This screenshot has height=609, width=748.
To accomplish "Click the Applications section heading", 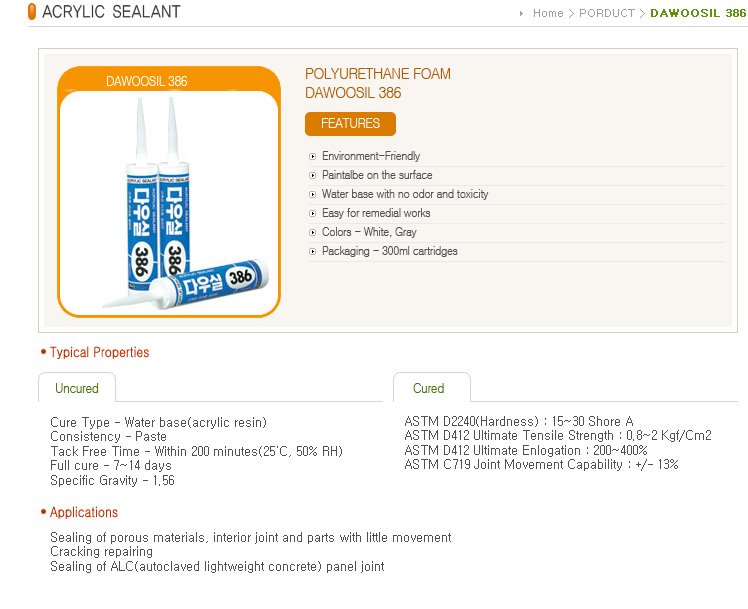I will (83, 512).
